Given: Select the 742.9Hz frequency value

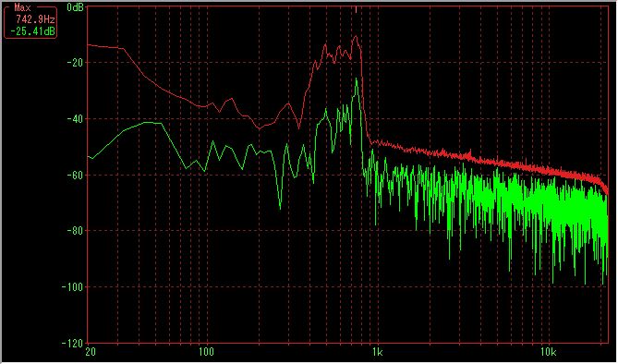Looking at the screenshot, I should [x=35, y=19].
